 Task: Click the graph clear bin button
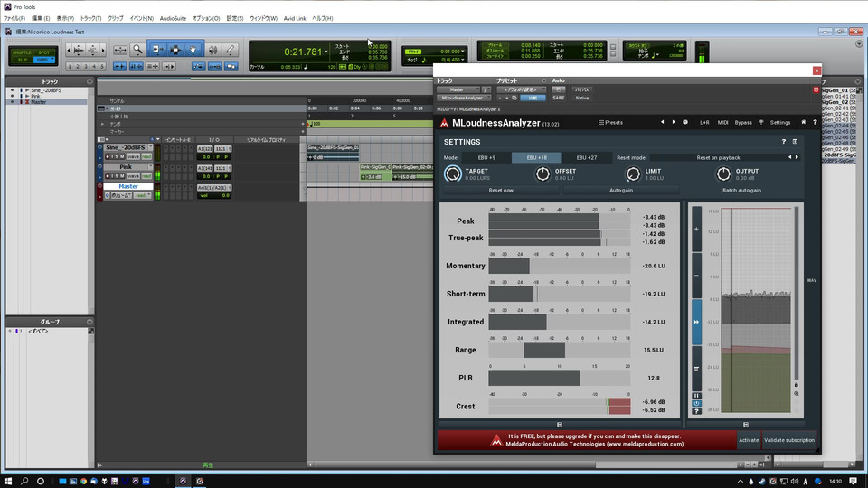(x=696, y=369)
